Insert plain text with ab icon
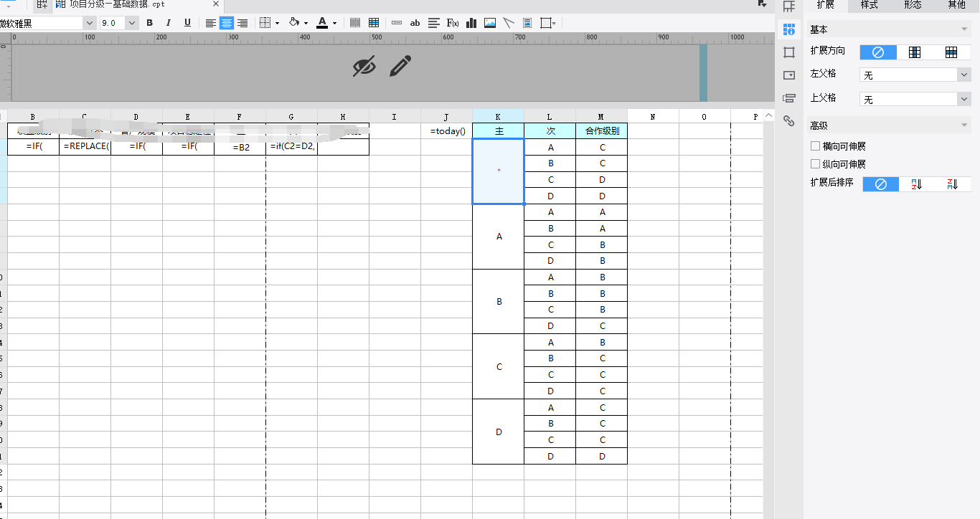The width and height of the screenshot is (980, 519). tap(415, 23)
